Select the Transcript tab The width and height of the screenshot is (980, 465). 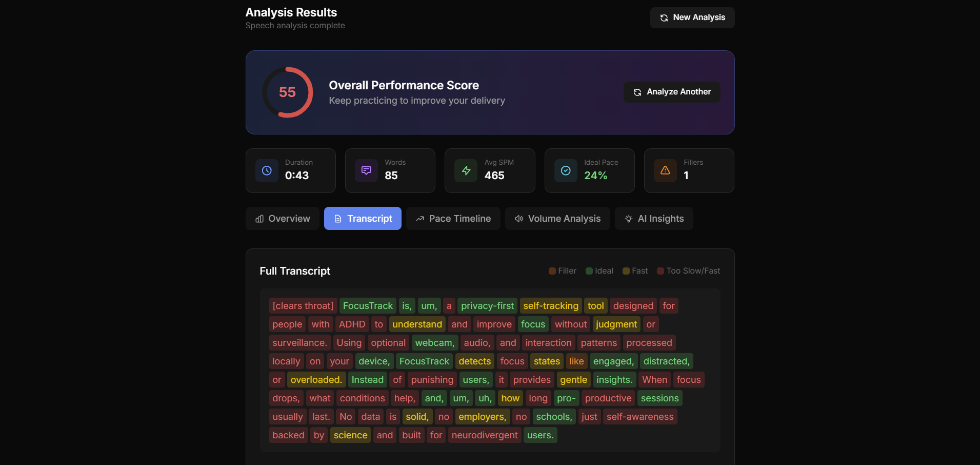coord(363,219)
